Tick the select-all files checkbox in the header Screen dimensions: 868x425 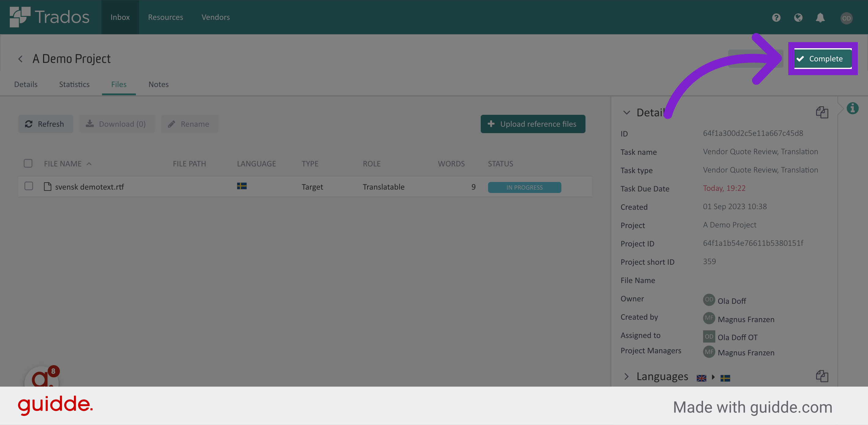pos(28,163)
